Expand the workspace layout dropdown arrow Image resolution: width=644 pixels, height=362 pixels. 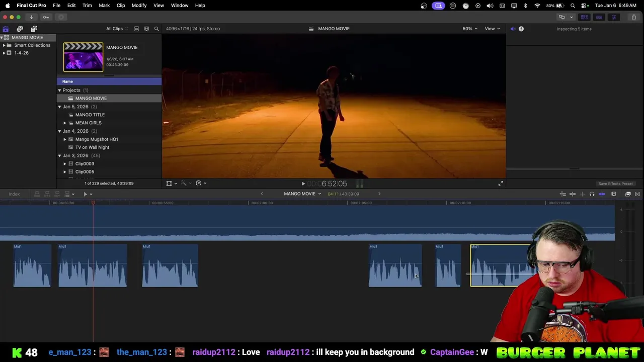(571, 17)
